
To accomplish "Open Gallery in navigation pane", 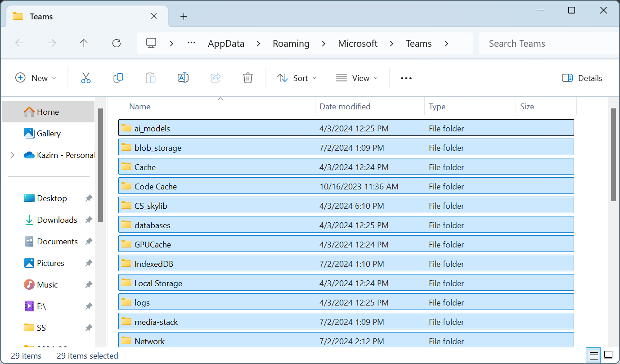I will tap(49, 133).
